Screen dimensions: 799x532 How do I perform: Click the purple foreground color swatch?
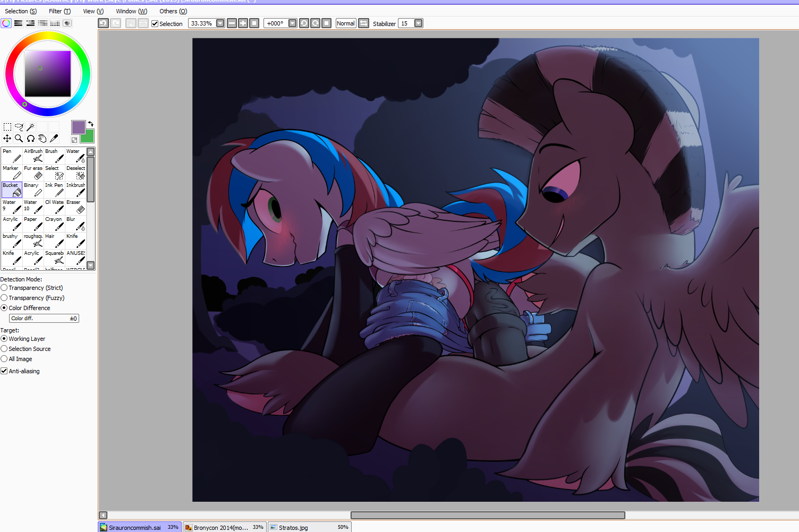[79, 127]
